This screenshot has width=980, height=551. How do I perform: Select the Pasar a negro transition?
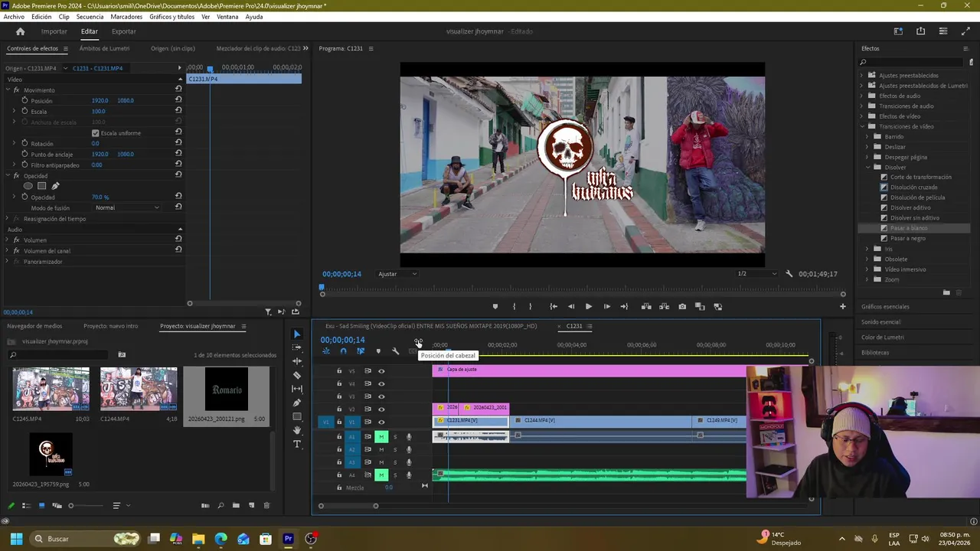[x=907, y=238]
